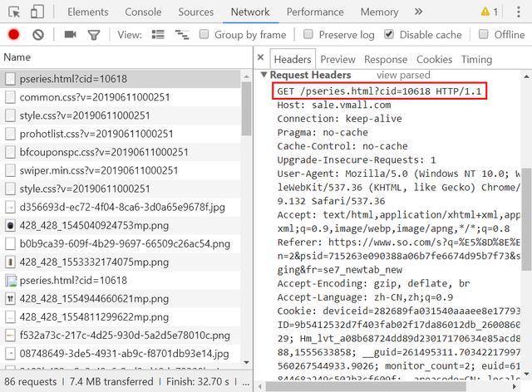Click the Cache-Control: no-cache header line
Image resolution: width=532 pixels, height=392 pixels.
click(342, 146)
